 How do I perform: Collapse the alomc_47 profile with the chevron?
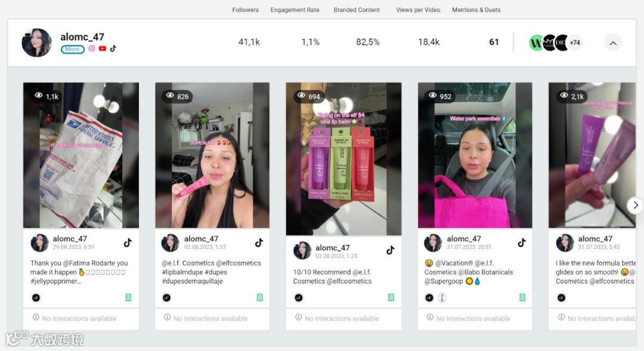point(613,43)
